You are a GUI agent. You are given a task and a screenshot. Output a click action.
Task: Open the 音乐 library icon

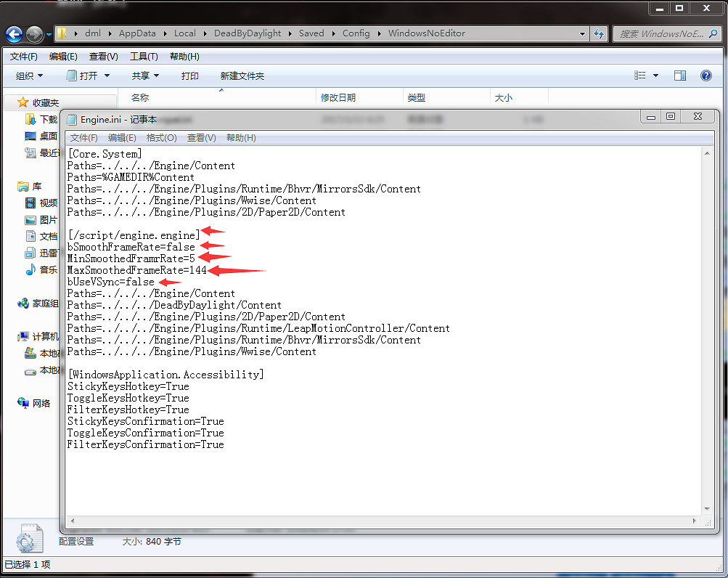(30, 269)
